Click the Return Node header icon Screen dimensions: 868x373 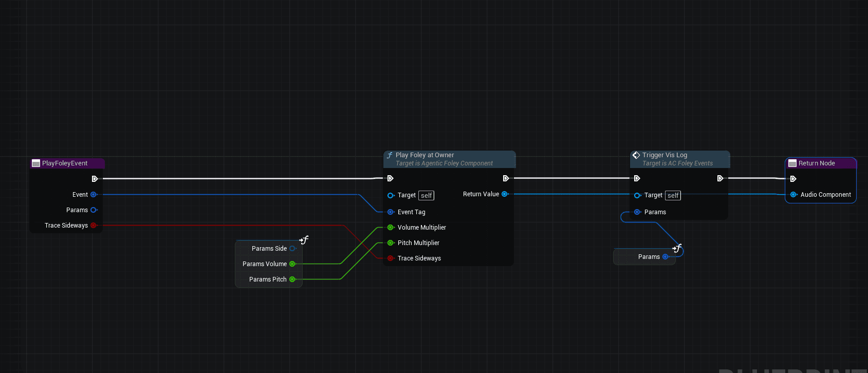[792, 163]
